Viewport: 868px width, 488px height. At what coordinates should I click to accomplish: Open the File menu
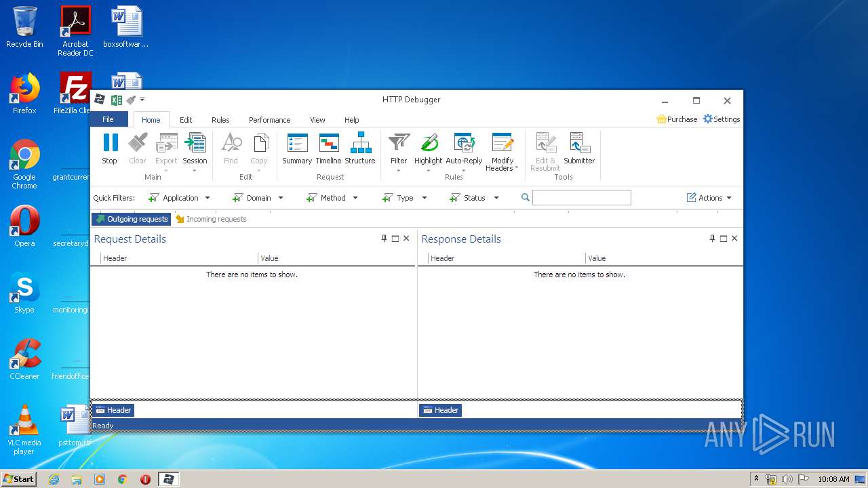(108, 119)
